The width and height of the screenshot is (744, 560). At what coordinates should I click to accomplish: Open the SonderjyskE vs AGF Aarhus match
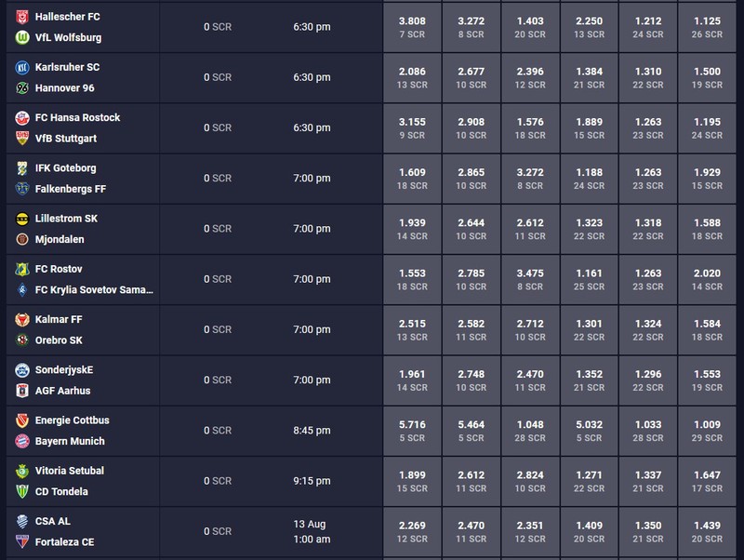[x=83, y=380]
